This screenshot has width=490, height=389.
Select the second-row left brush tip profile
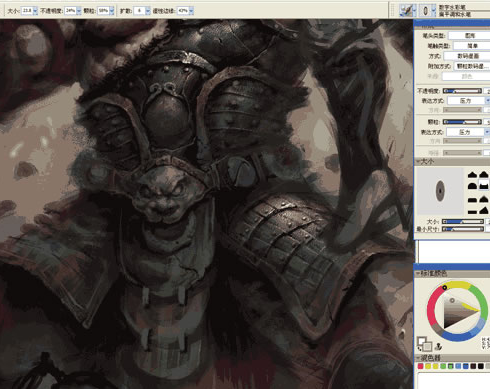[x=472, y=186]
